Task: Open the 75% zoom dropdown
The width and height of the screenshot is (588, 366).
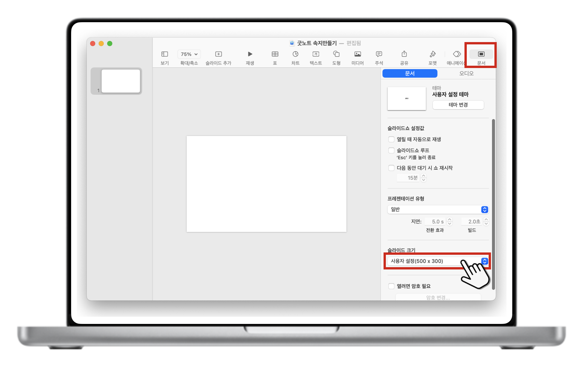Action: (x=189, y=54)
